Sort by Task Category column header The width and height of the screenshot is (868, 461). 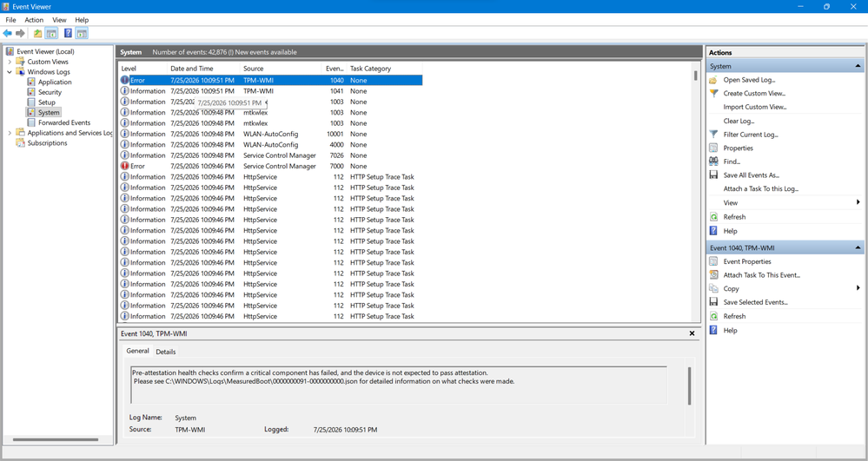[x=385, y=69]
